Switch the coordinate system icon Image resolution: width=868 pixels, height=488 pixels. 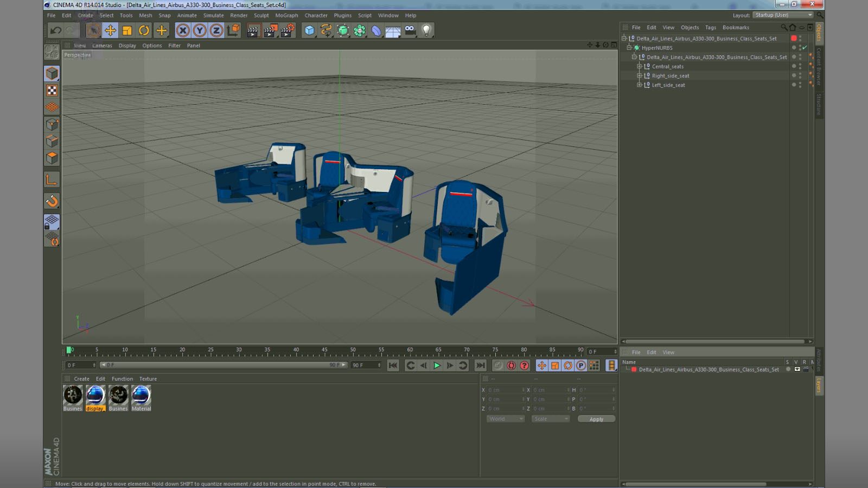tap(233, 30)
